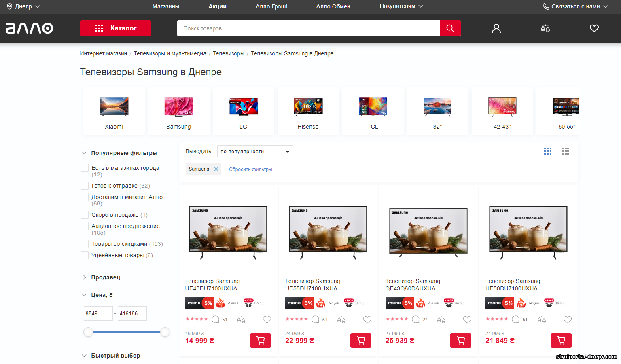
Task: Open the sort by popularity dropdown
Action: pos(255,152)
